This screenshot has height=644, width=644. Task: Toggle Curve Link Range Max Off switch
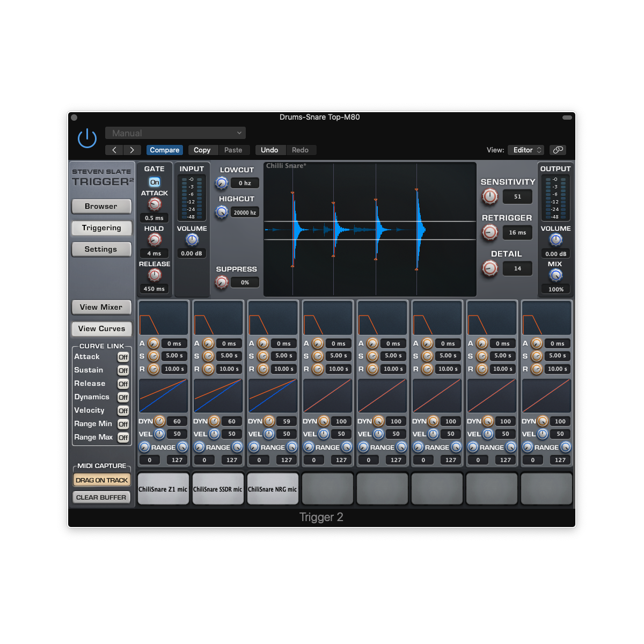[x=123, y=437]
